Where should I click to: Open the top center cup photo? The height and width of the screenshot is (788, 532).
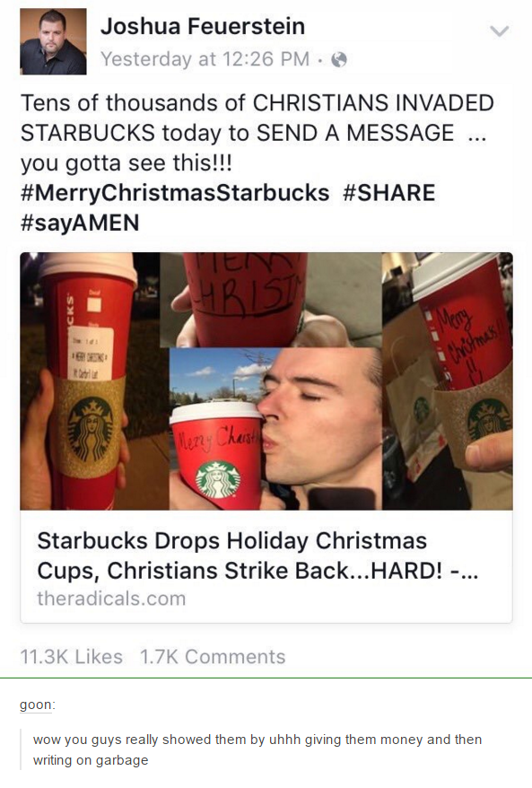tap(270, 300)
